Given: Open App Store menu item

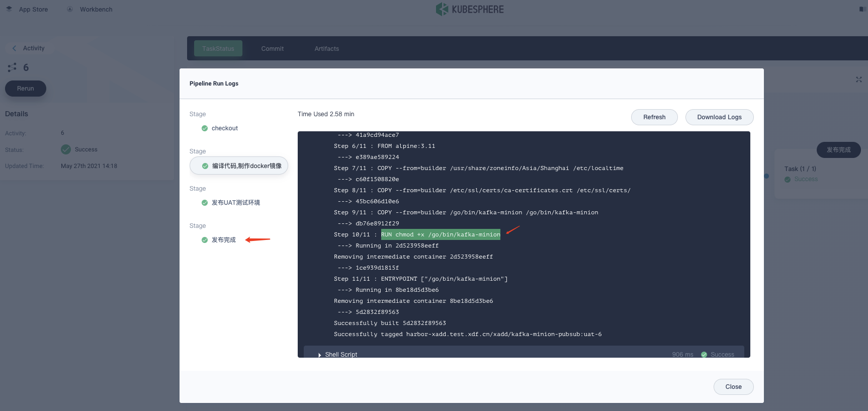Looking at the screenshot, I should pyautogui.click(x=34, y=10).
